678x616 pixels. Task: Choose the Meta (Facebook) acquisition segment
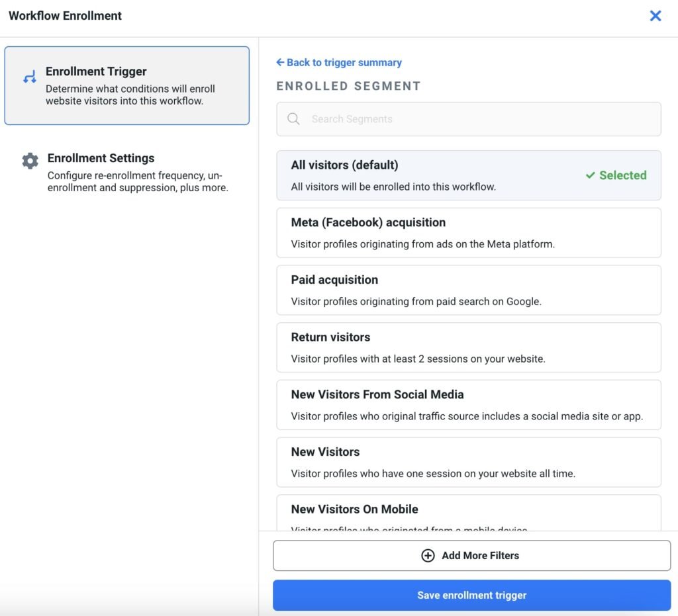point(468,233)
